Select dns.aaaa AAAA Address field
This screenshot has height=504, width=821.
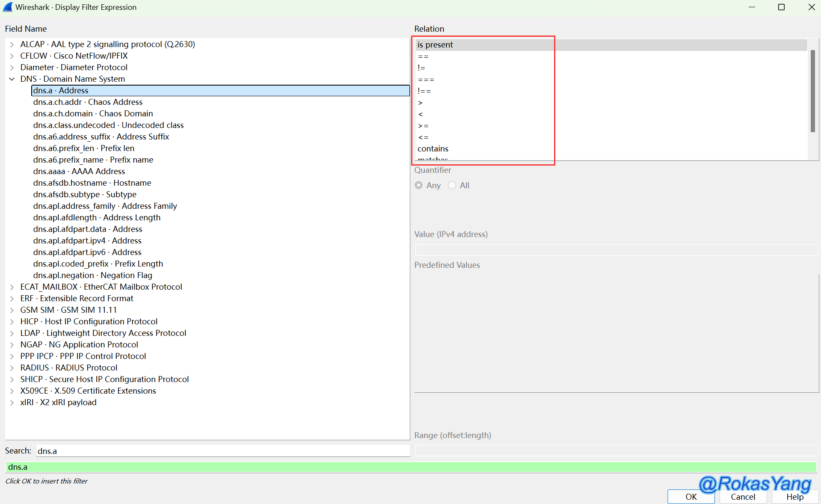(x=79, y=172)
